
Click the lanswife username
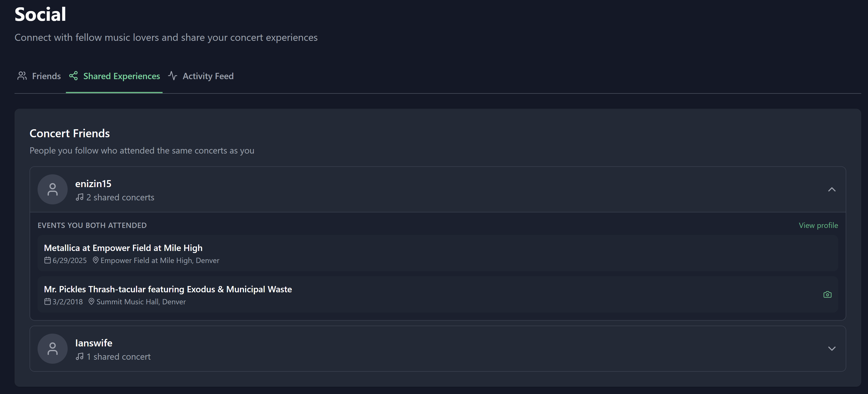coord(94,343)
